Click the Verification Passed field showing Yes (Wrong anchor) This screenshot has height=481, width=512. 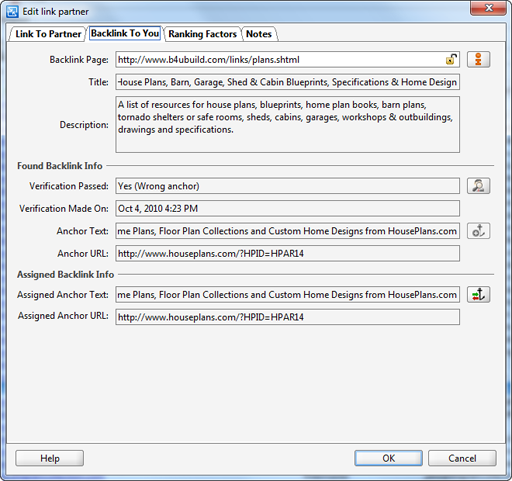point(288,186)
